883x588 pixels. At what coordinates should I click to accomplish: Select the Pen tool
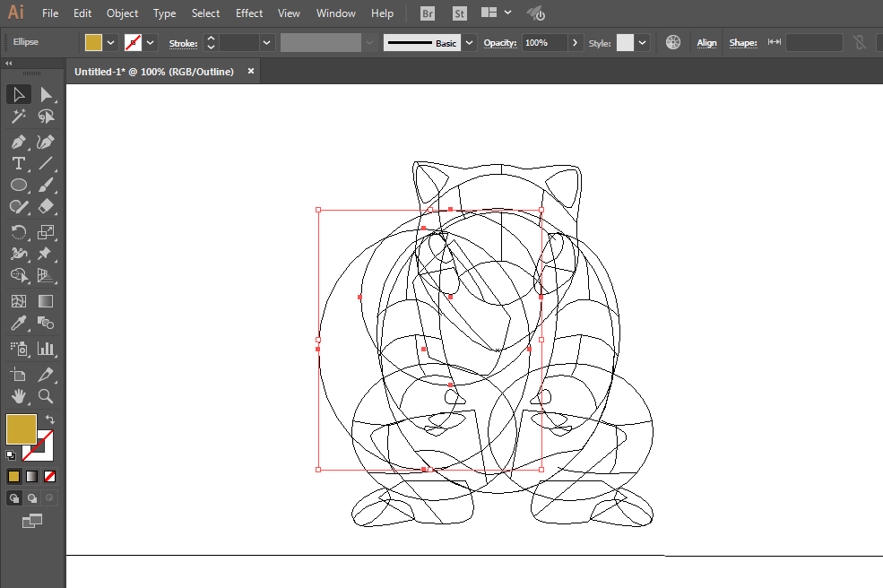click(19, 142)
